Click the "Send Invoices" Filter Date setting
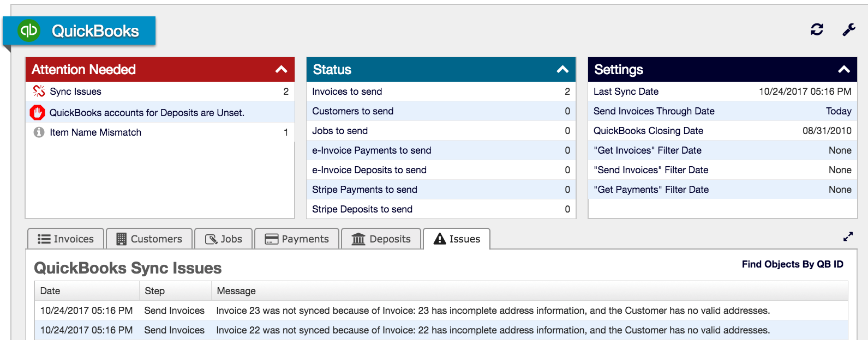The image size is (868, 340). (x=722, y=170)
